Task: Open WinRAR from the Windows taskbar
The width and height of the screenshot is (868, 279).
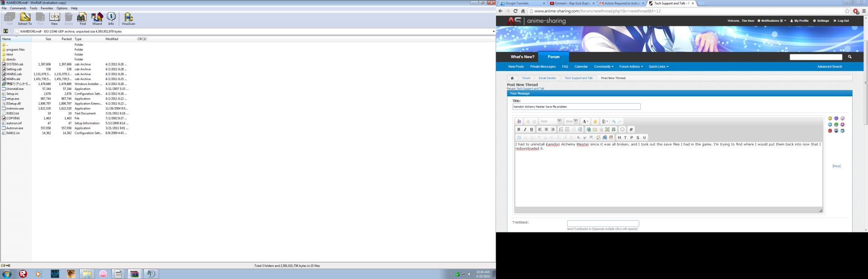Action: (x=134, y=274)
